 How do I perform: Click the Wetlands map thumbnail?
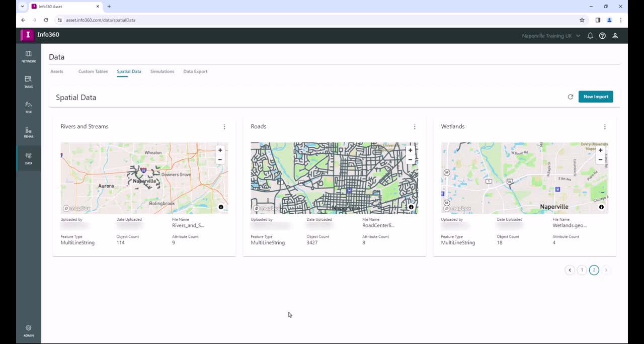coord(524,178)
